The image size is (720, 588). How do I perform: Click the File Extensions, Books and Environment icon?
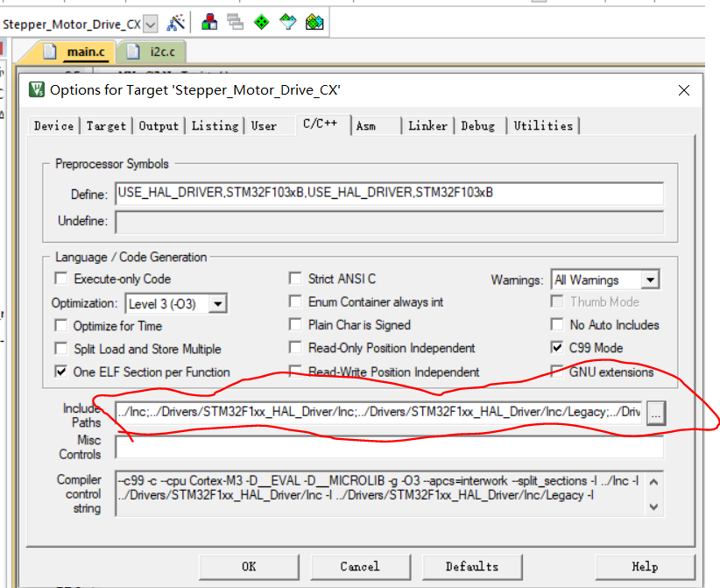[210, 22]
